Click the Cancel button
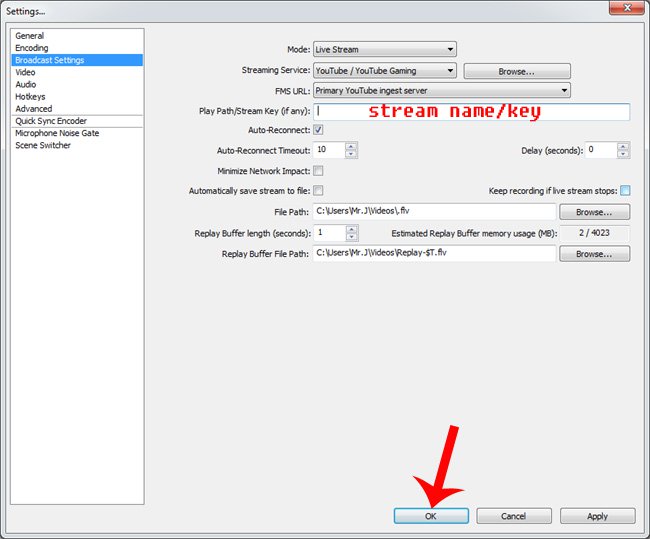 point(514,516)
